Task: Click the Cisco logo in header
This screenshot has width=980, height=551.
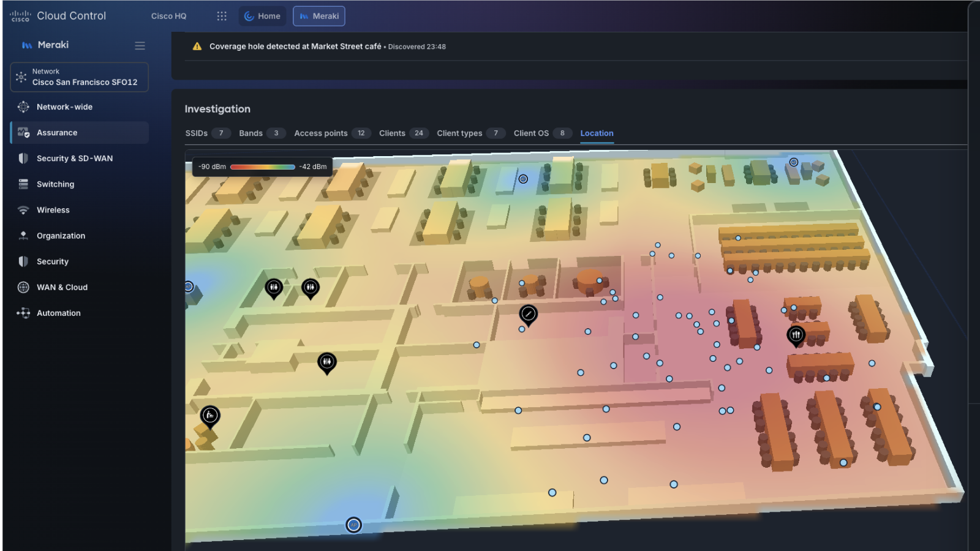Action: 20,16
